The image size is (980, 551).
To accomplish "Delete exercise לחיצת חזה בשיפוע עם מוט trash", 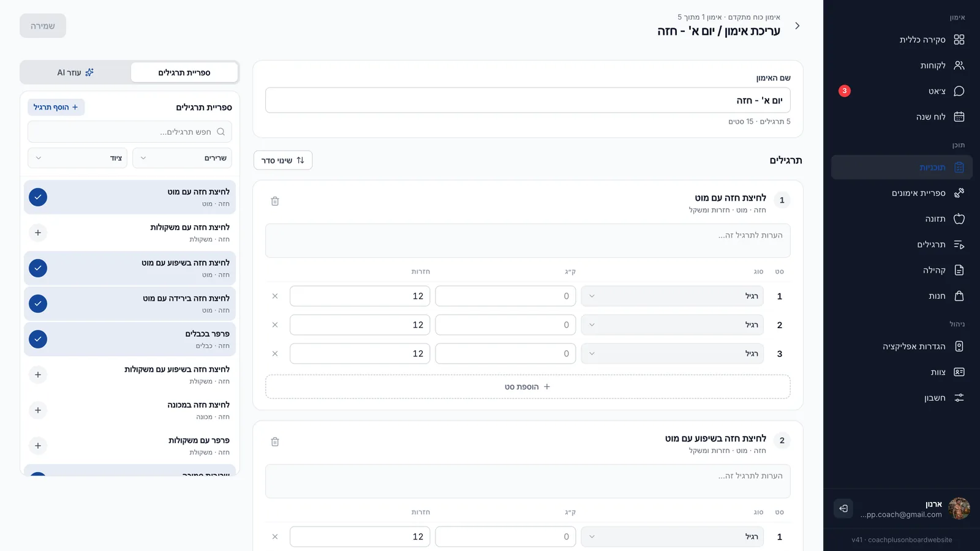I will [x=275, y=441].
